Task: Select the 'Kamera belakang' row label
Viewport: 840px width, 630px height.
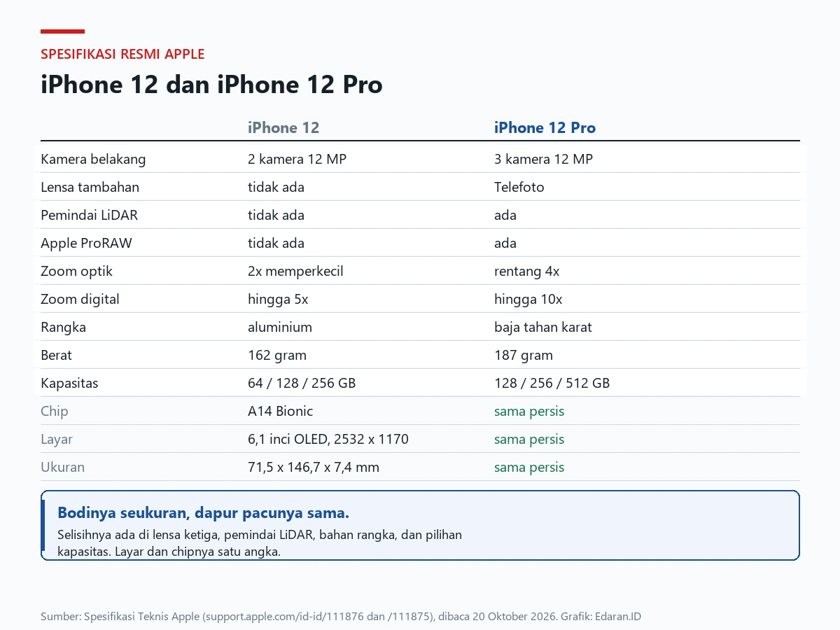Action: coord(93,159)
